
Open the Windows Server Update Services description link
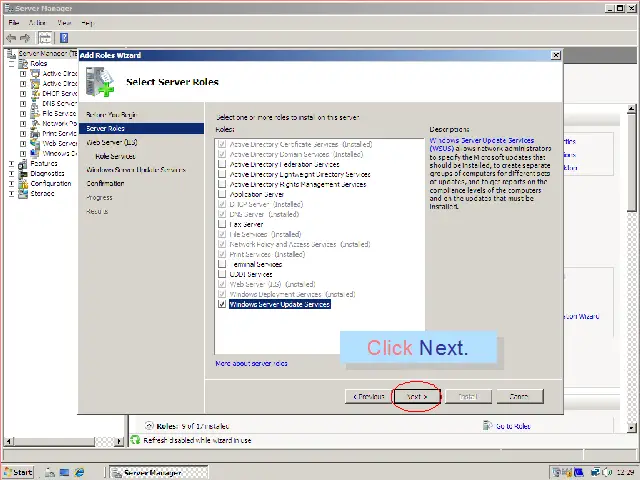click(482, 144)
